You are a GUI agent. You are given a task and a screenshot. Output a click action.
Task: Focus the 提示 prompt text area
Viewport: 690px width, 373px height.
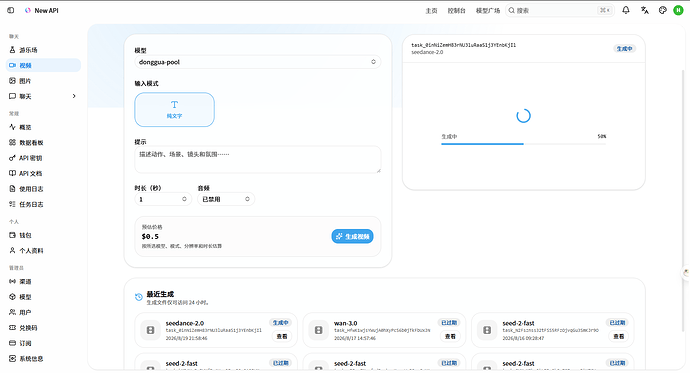coord(257,159)
